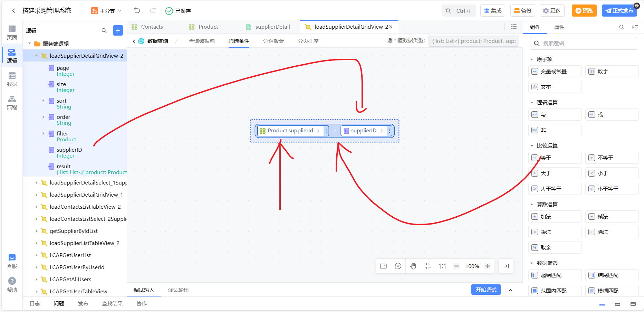Zoom in with plus button
Image resolution: width=644 pixels, height=312 pixels.
click(x=488, y=266)
